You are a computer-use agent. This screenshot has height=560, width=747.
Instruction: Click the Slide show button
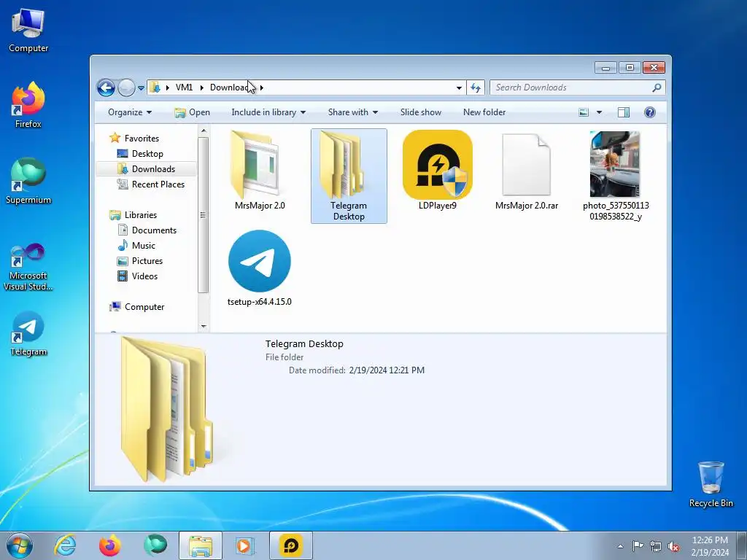[421, 112]
